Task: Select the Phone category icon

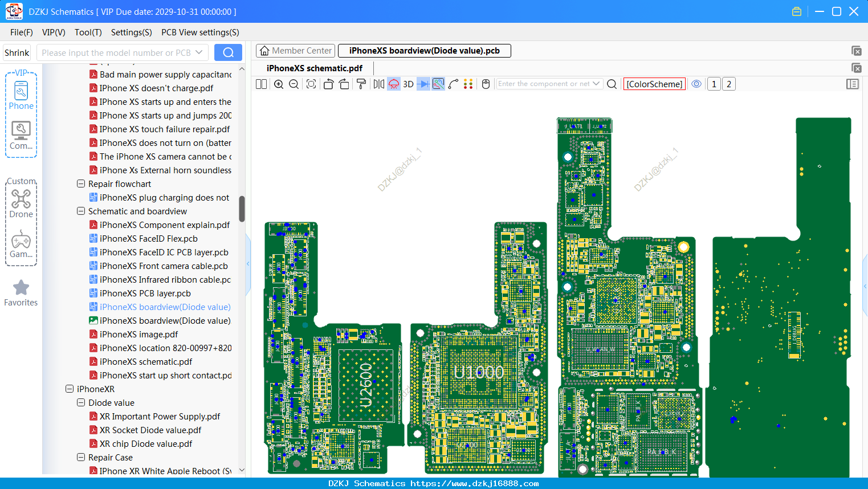Action: tap(21, 95)
